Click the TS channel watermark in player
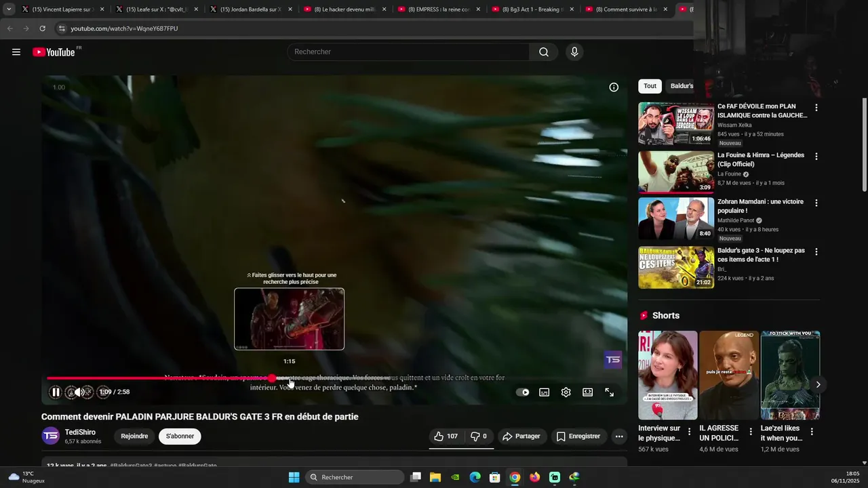868x488 pixels. (613, 360)
